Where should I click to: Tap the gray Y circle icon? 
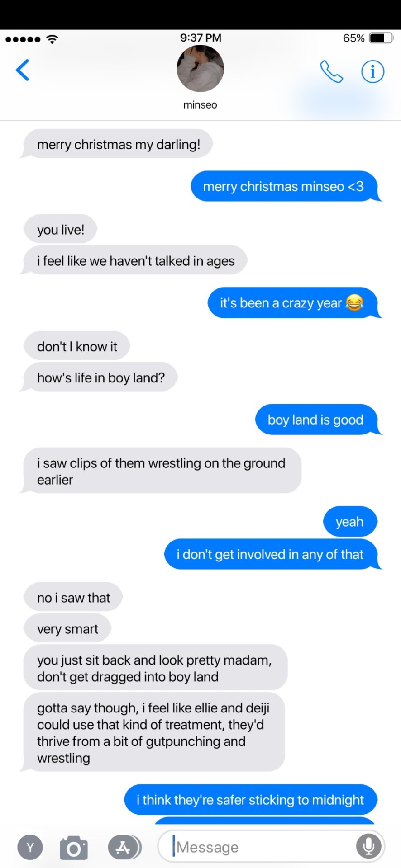pyautogui.click(x=30, y=847)
